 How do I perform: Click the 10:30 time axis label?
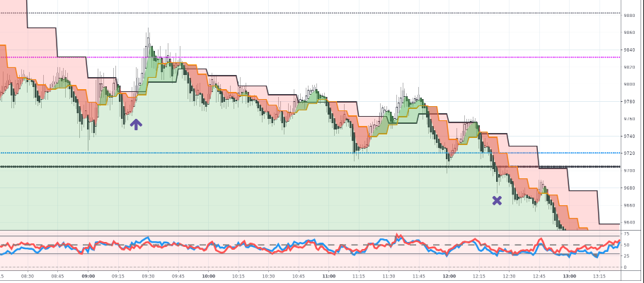[269, 276]
